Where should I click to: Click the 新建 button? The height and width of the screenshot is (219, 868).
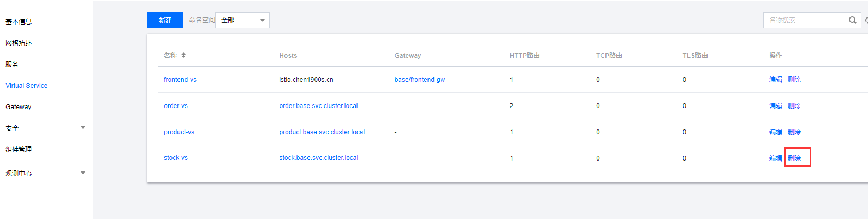coord(165,20)
